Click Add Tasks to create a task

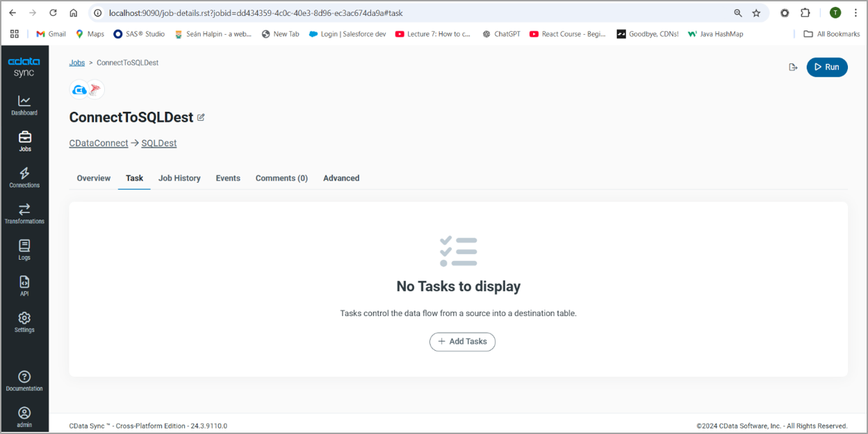462,342
